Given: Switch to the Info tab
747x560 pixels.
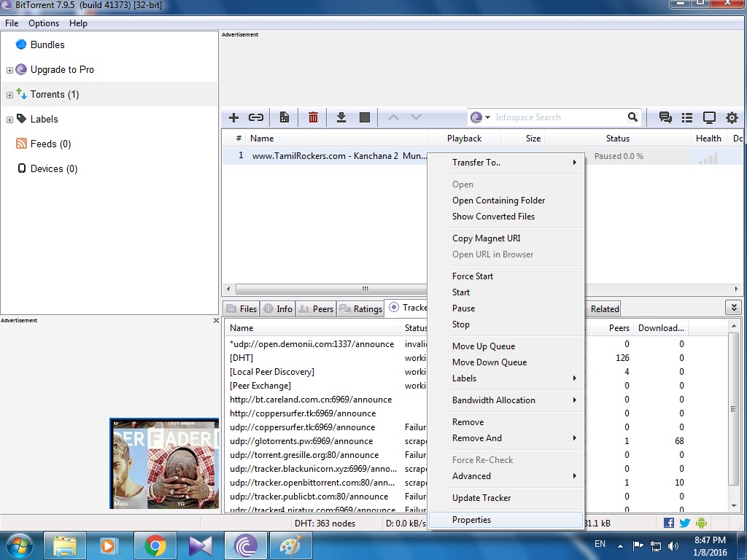Looking at the screenshot, I should point(278,308).
